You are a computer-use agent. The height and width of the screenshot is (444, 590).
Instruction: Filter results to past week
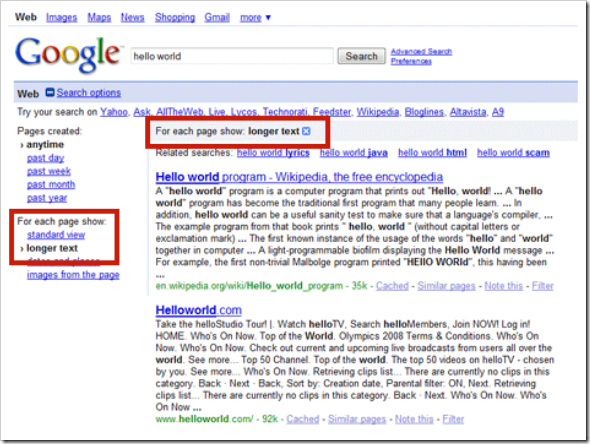pos(49,172)
